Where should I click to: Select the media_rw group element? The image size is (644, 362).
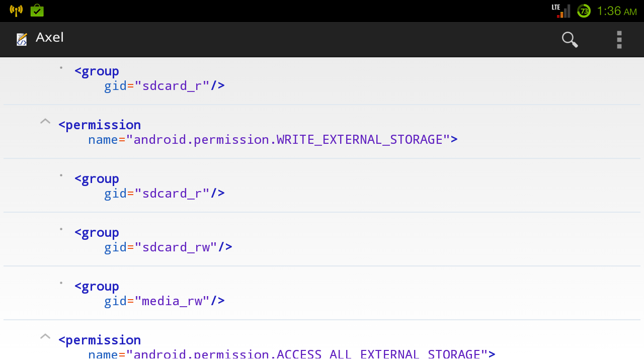pyautogui.click(x=322, y=293)
